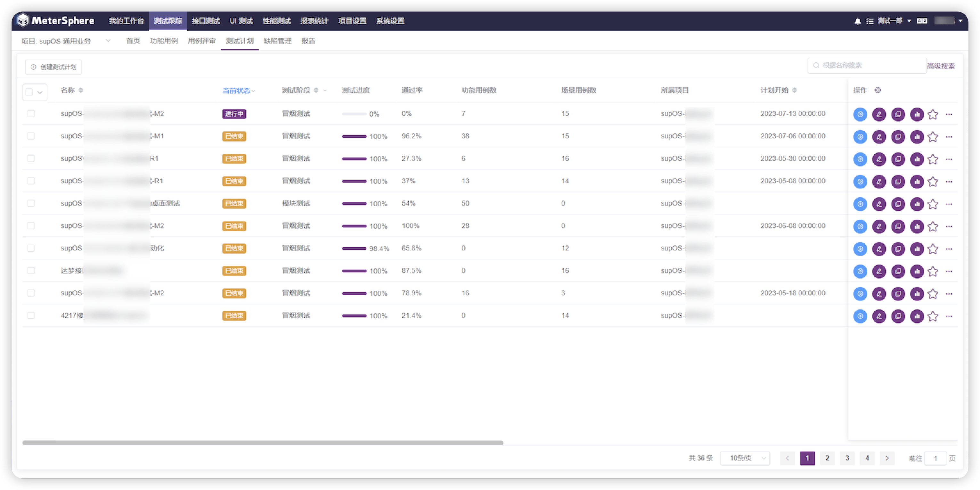Run the plan with 65.8% pass rate
980x490 pixels.
(x=860, y=249)
